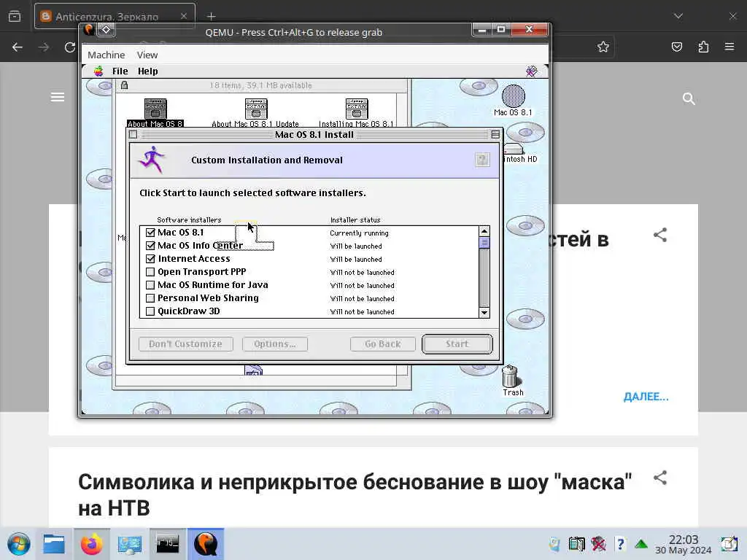Open the blog's hamburger menu

[x=58, y=97]
